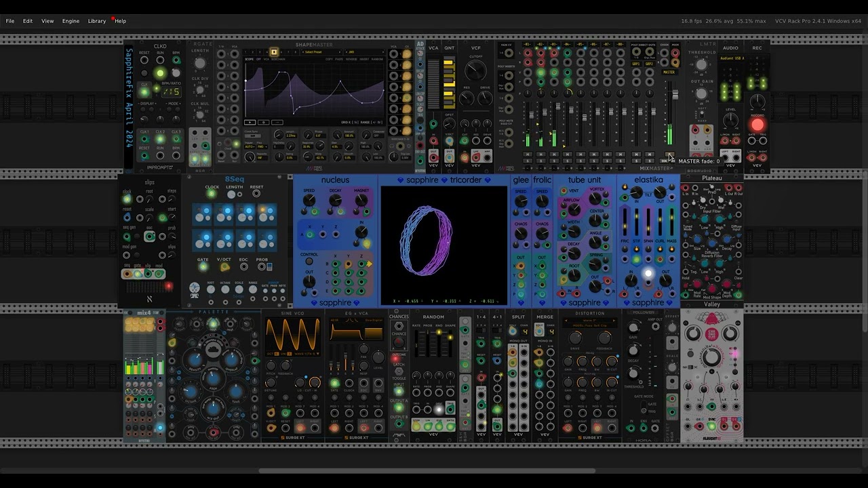Click the OUT GAIN knob on LMTR
868x488 pixels.
point(701,94)
